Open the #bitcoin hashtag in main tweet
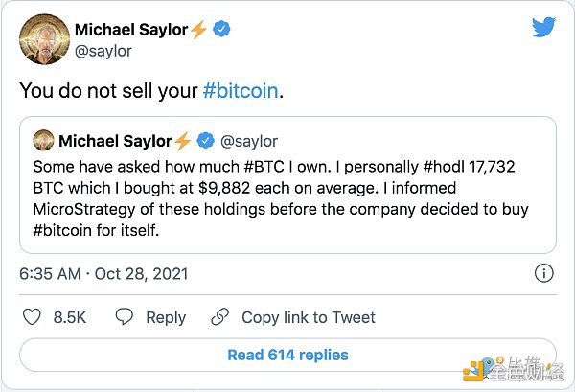The image size is (575, 392). pyautogui.click(x=241, y=91)
